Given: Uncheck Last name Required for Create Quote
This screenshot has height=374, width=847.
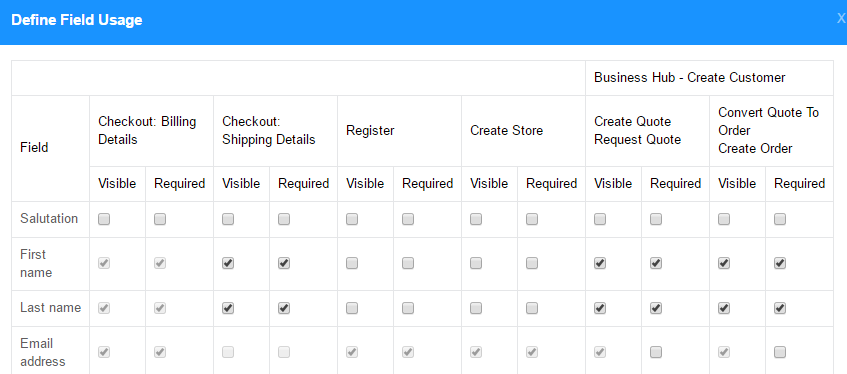Looking at the screenshot, I should point(656,308).
